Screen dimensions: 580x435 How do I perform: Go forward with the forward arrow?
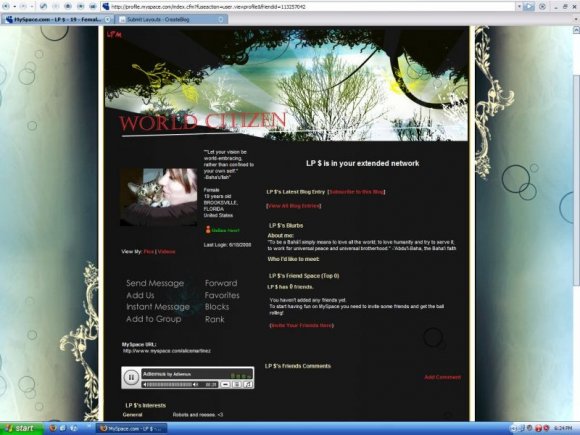coord(23,6)
